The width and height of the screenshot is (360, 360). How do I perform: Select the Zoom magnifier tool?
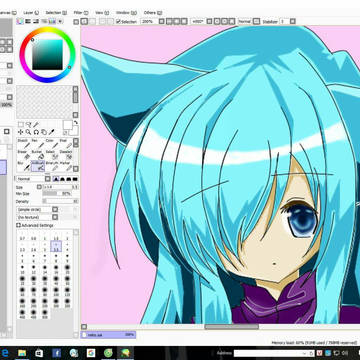pyautogui.click(x=29, y=132)
